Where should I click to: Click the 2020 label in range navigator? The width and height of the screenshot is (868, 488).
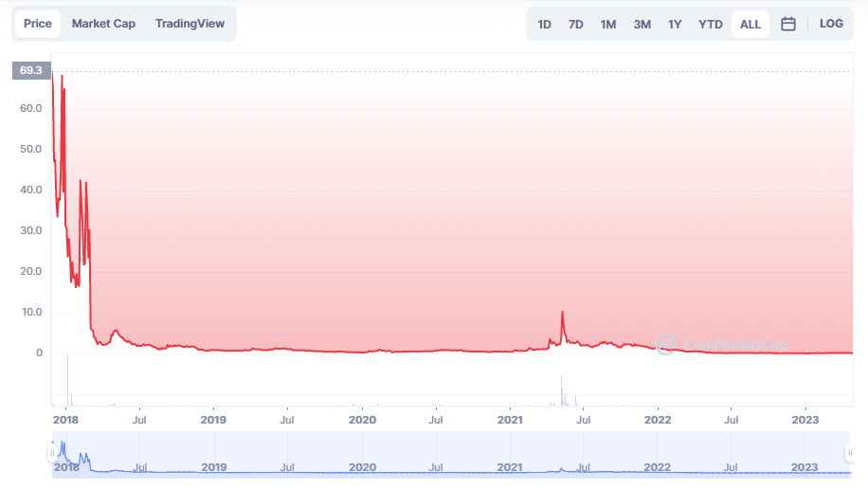[x=362, y=467]
